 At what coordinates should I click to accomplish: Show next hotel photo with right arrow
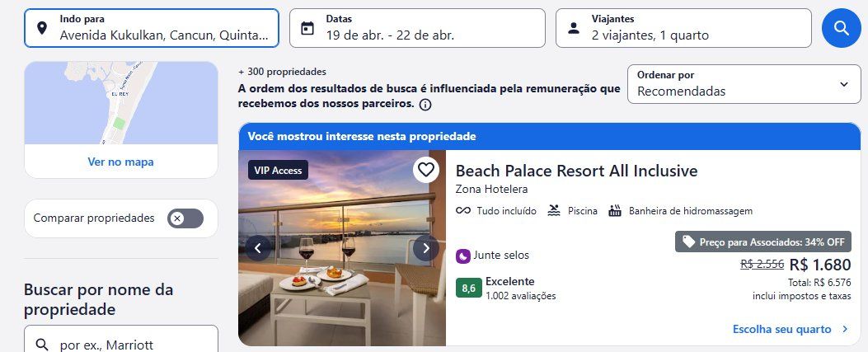425,248
